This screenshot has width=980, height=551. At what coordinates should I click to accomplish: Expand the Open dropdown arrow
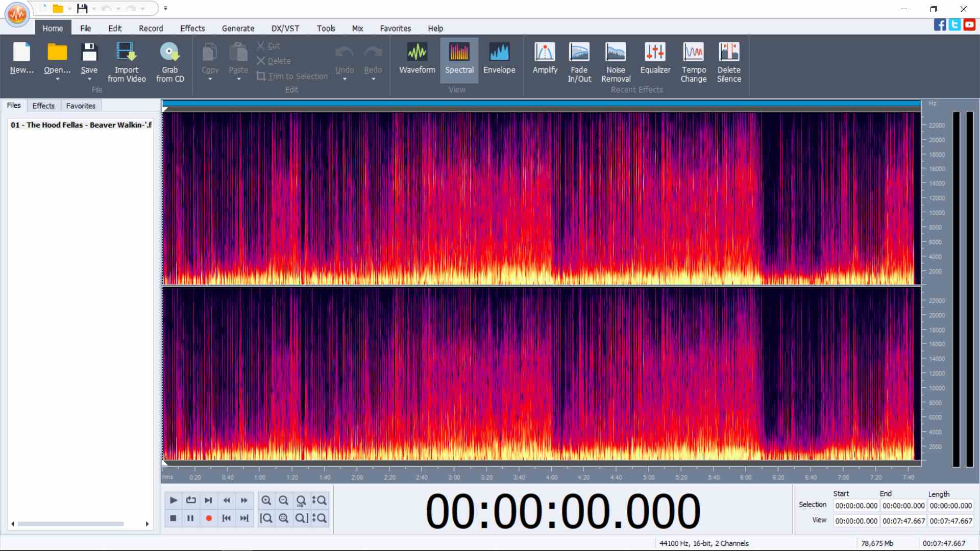(x=57, y=80)
